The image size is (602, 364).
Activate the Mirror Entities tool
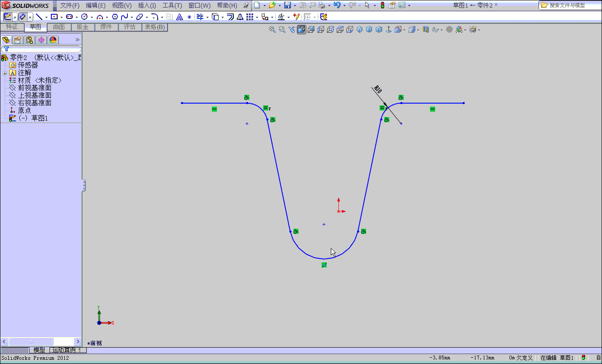[x=240, y=17]
